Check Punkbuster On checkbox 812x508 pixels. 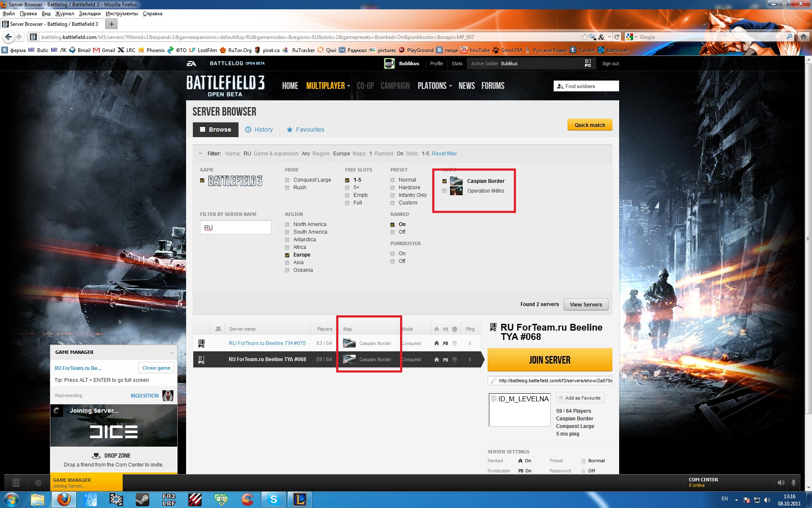392,254
